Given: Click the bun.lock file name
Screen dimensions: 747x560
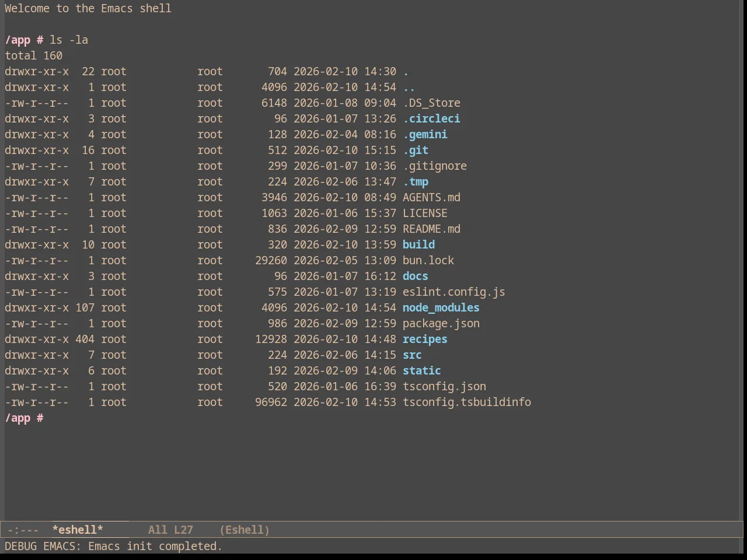Looking at the screenshot, I should (x=428, y=260).
